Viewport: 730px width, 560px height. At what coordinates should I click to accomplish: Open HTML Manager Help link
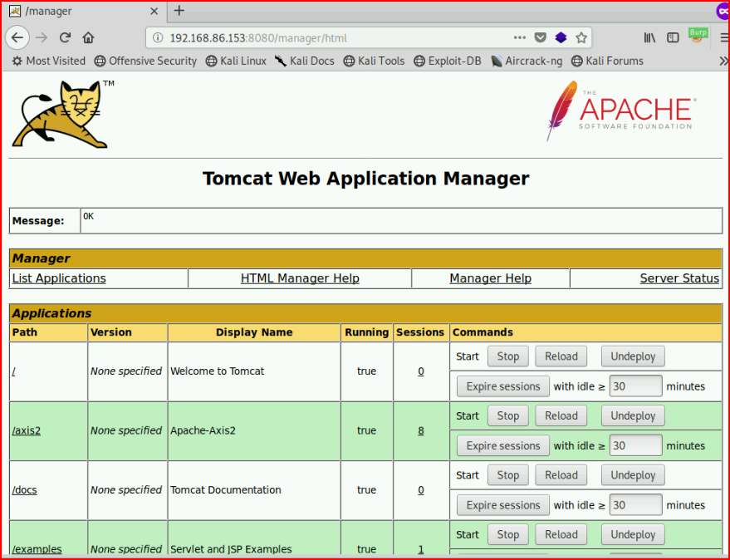pos(300,278)
